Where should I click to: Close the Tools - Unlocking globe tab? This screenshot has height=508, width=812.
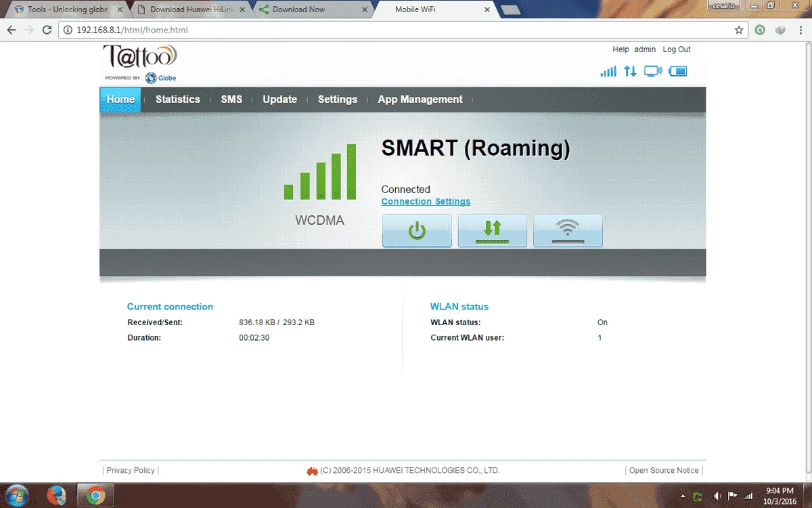point(120,10)
